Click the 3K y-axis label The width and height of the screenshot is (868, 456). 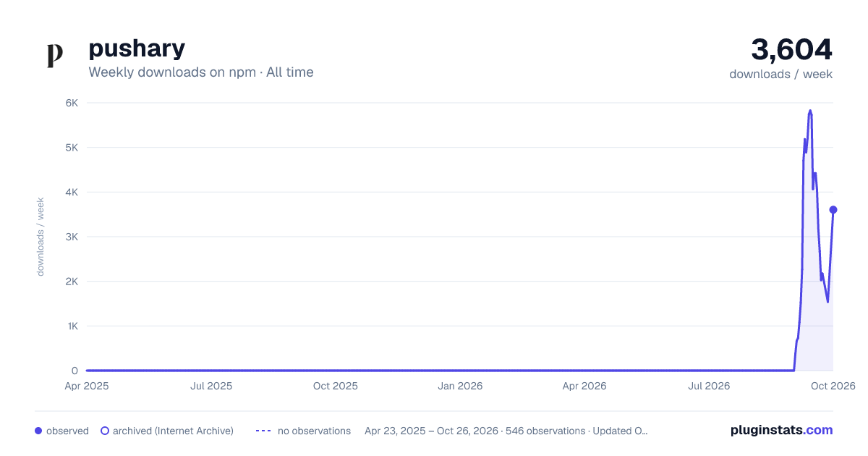pyautogui.click(x=72, y=237)
